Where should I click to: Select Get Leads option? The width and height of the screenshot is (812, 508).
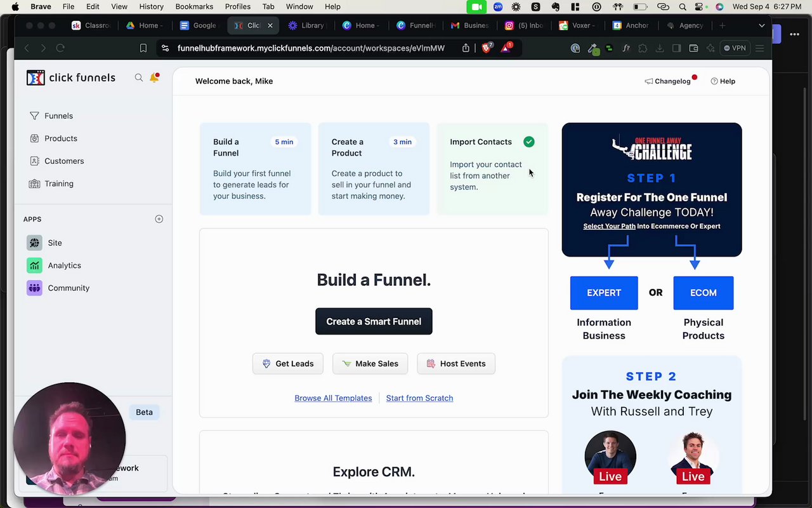tap(287, 364)
